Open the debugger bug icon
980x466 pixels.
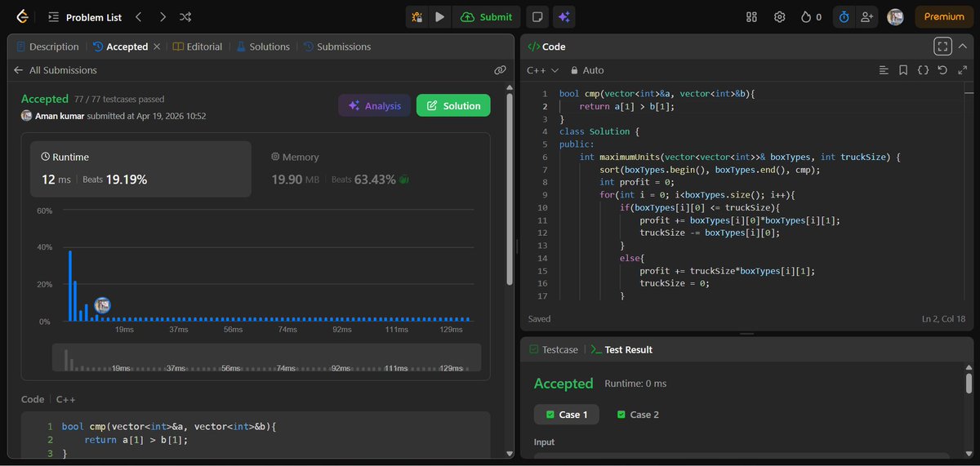(417, 17)
